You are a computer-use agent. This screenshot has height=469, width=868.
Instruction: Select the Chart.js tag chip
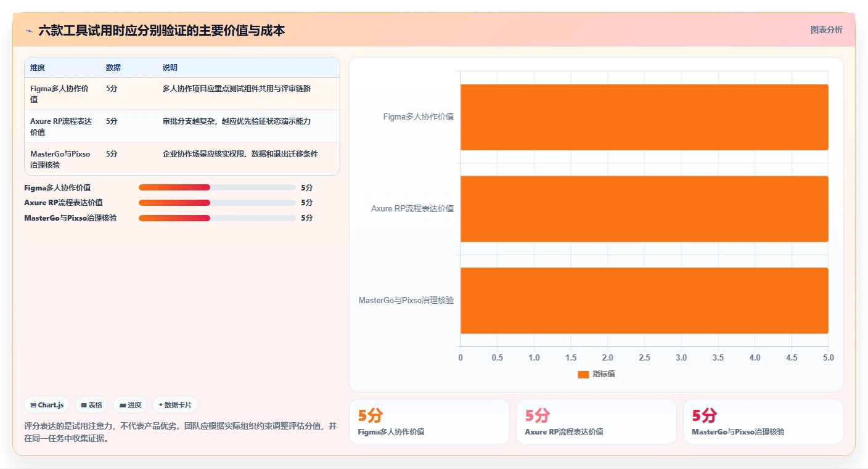[x=47, y=405]
